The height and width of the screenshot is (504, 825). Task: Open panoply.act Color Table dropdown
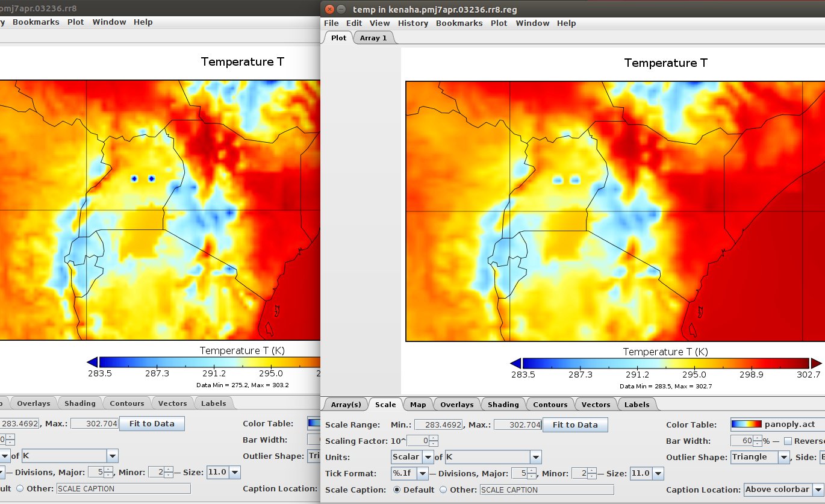pyautogui.click(x=777, y=425)
